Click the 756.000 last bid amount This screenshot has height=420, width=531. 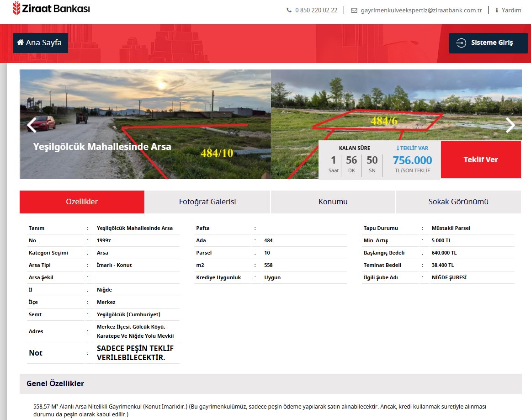click(x=412, y=160)
